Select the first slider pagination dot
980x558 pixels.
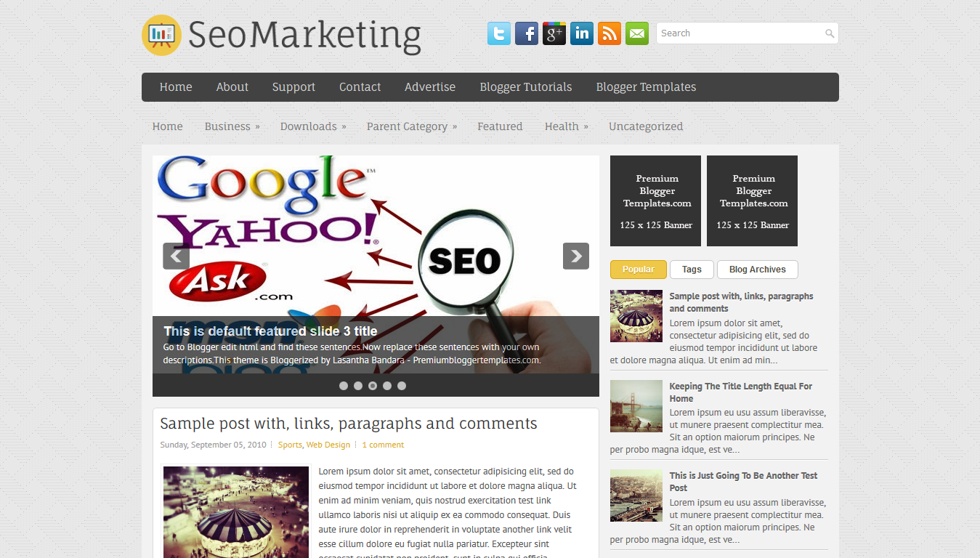[344, 386]
